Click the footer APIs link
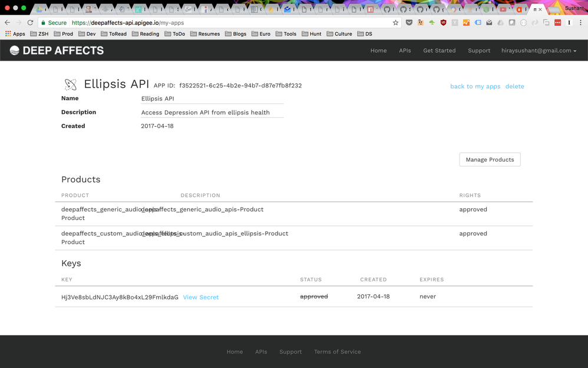This screenshot has width=588, height=368. tap(261, 352)
